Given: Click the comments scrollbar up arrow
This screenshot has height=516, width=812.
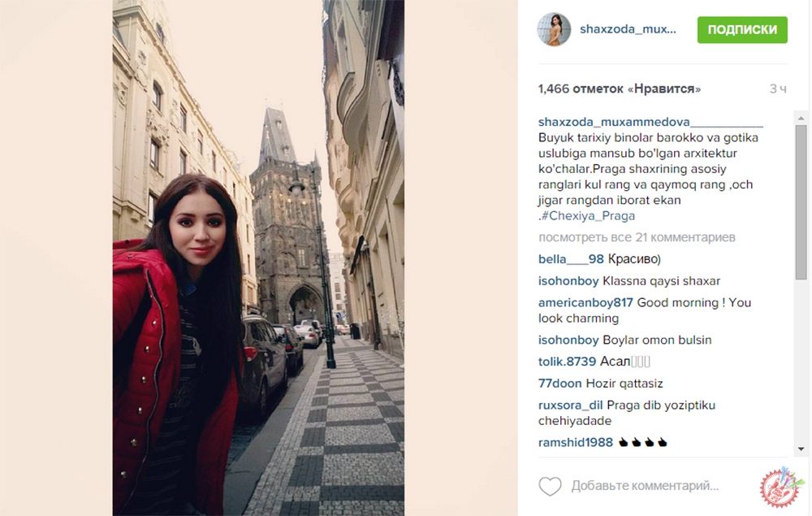Looking at the screenshot, I should (x=801, y=118).
